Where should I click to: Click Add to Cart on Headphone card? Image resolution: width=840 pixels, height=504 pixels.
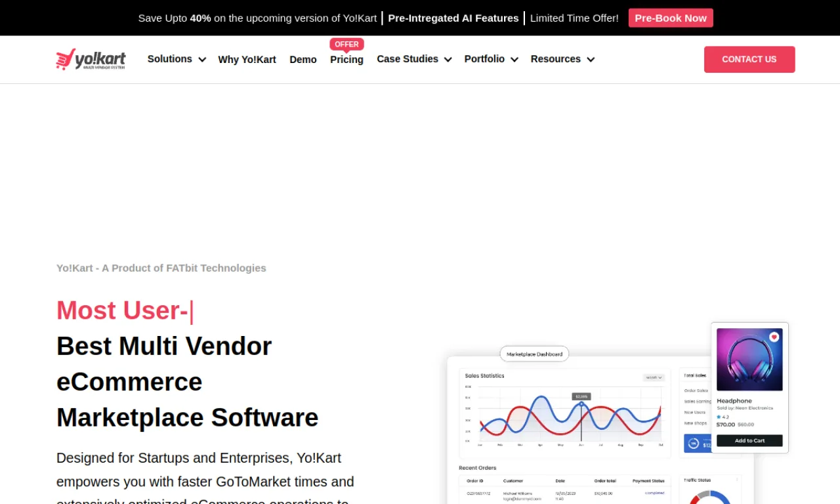click(x=749, y=440)
